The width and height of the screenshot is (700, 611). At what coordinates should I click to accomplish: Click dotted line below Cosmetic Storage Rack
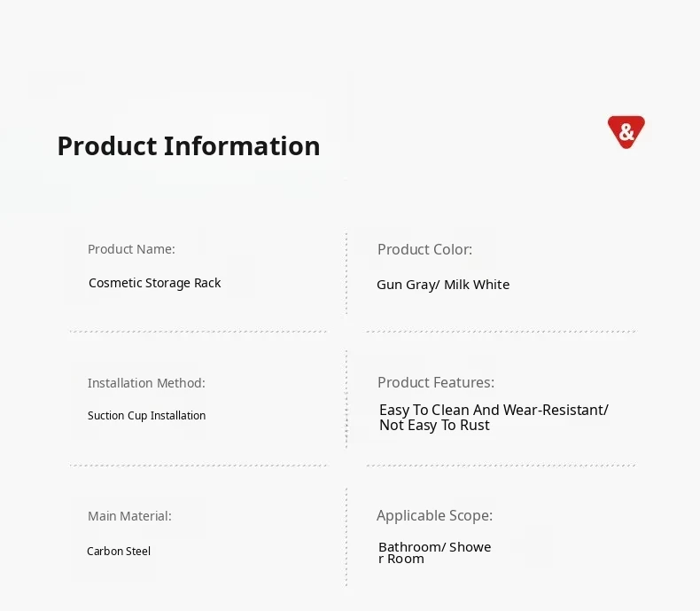198,332
